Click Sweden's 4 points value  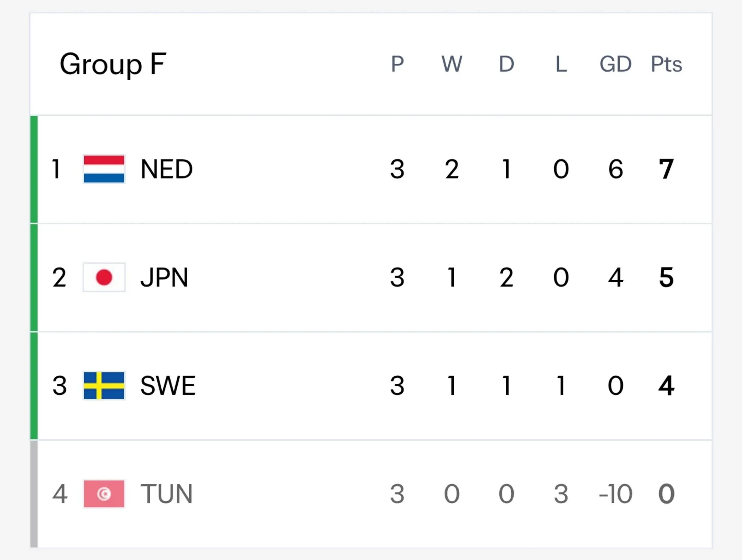coord(666,386)
